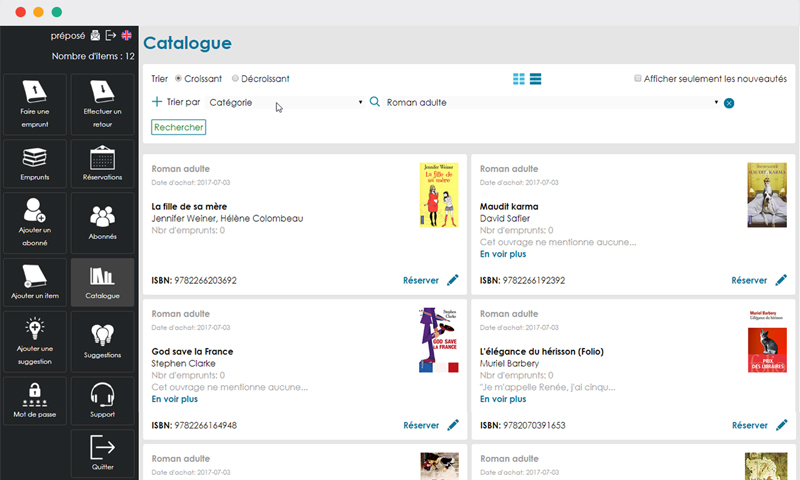
Task: Click En voir plus under God save la France
Action: 174,399
